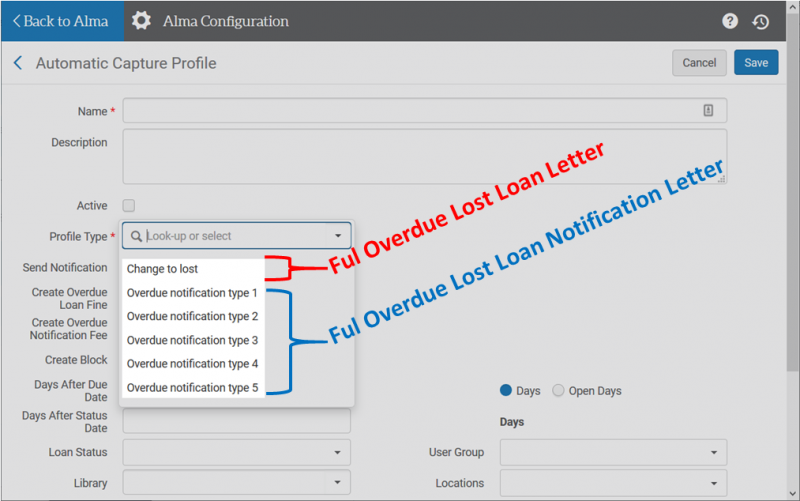Click the search magnifier in Profile Type
800x501 pixels.
pyautogui.click(x=136, y=236)
